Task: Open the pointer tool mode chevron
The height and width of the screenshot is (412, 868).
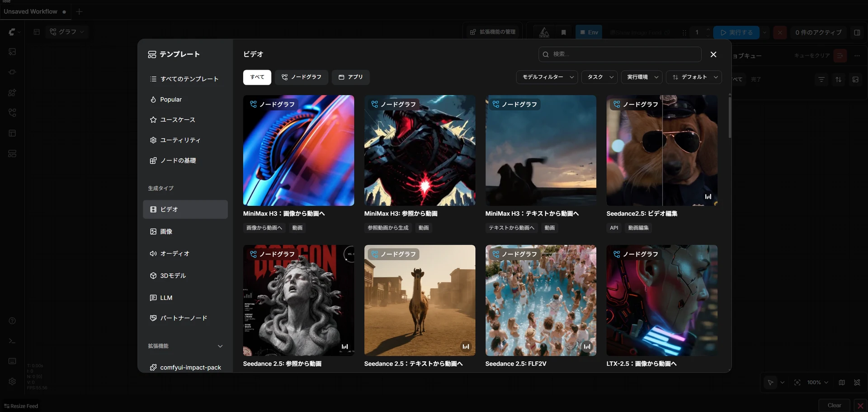Action: 783,383
